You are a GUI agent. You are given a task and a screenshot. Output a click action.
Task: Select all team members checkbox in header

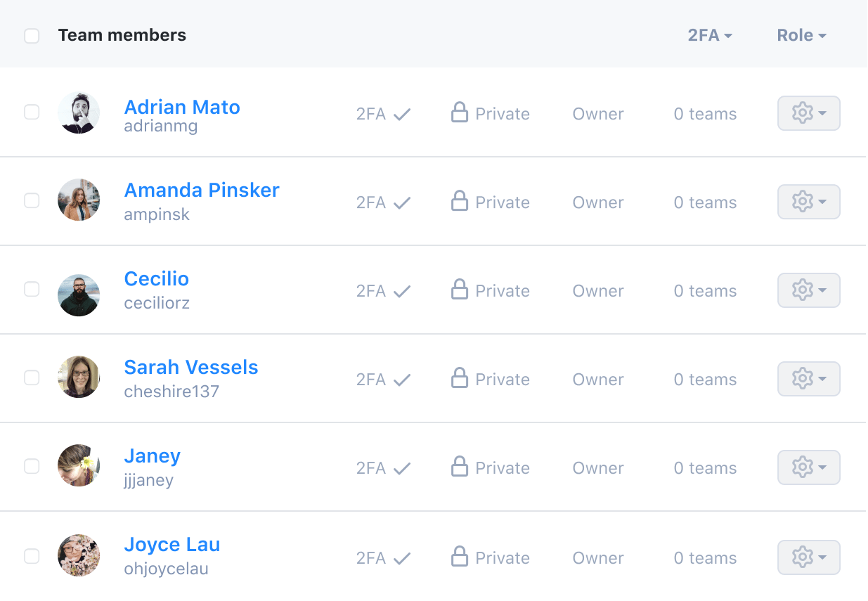click(32, 36)
